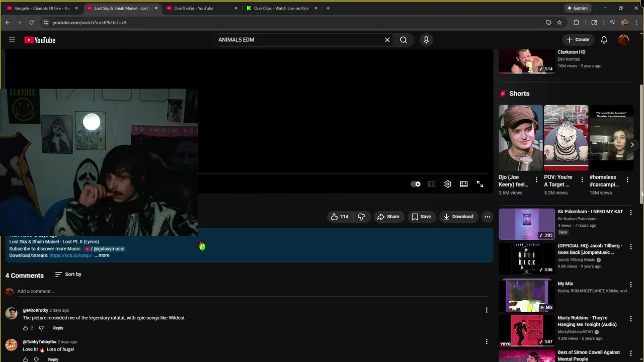This screenshot has height=362, width=644.
Task: Open the @MiroKrotky commenter profile
Action: tap(35, 310)
